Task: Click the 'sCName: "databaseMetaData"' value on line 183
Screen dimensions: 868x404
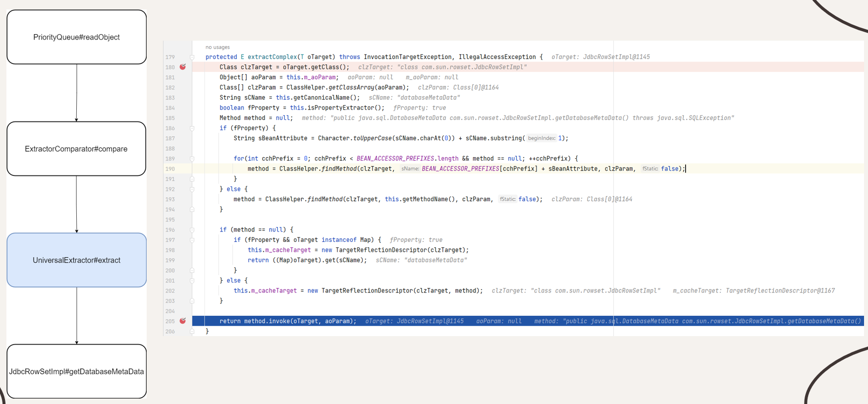Action: click(x=414, y=98)
